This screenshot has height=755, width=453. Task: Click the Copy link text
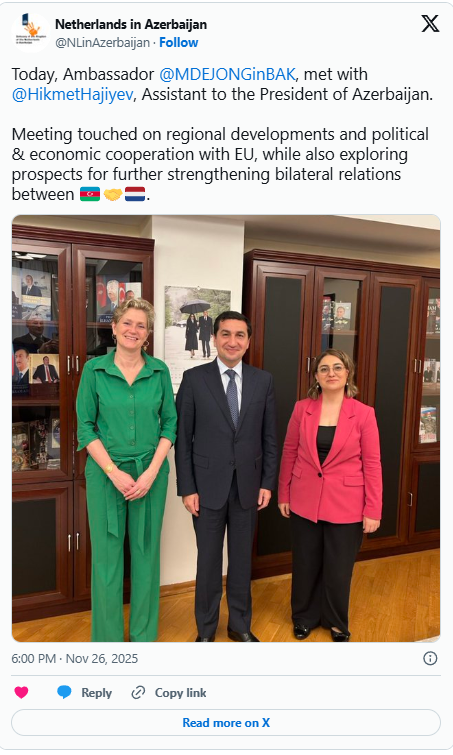[x=181, y=692]
